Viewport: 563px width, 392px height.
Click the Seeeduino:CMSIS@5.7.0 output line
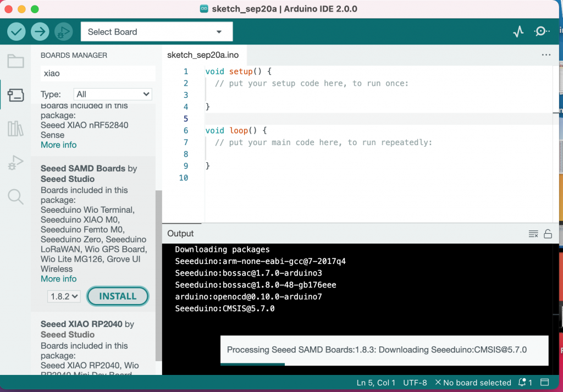[225, 309]
